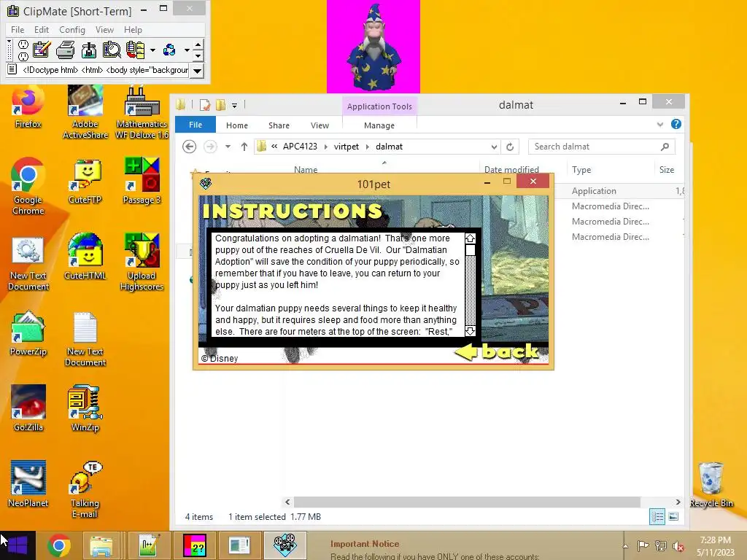The height and width of the screenshot is (560, 747).
Task: Click the 101pet film-reel taskbar icon
Action: point(285,545)
